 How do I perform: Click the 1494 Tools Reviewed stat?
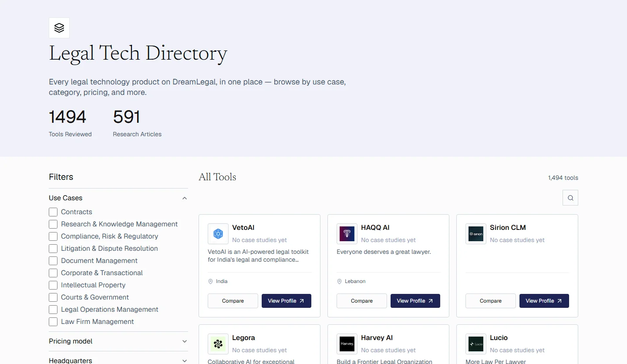pos(70,123)
